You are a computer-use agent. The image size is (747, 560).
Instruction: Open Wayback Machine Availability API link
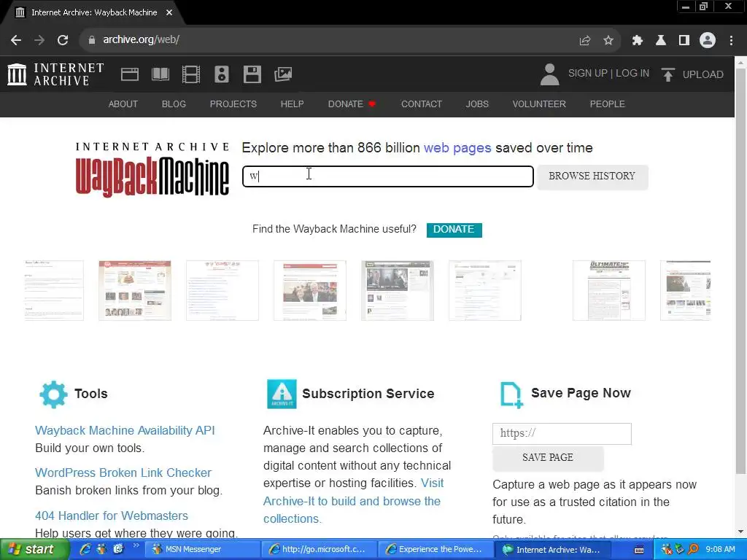pyautogui.click(x=125, y=430)
